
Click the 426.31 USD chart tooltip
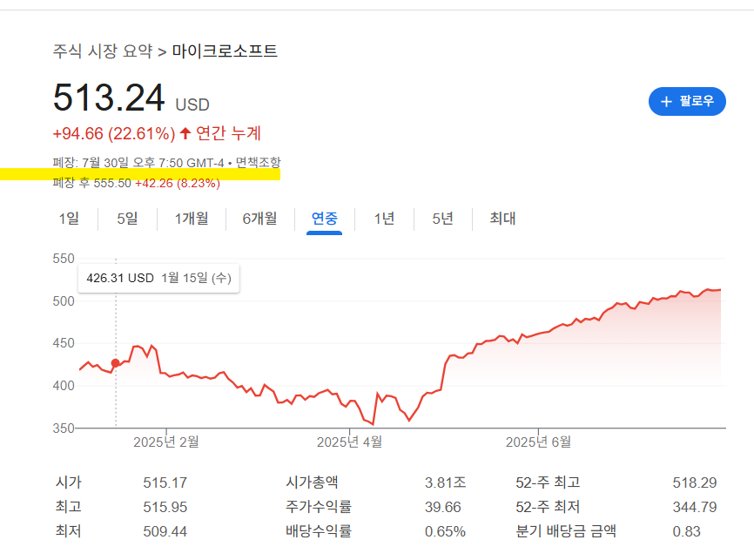[x=158, y=278]
